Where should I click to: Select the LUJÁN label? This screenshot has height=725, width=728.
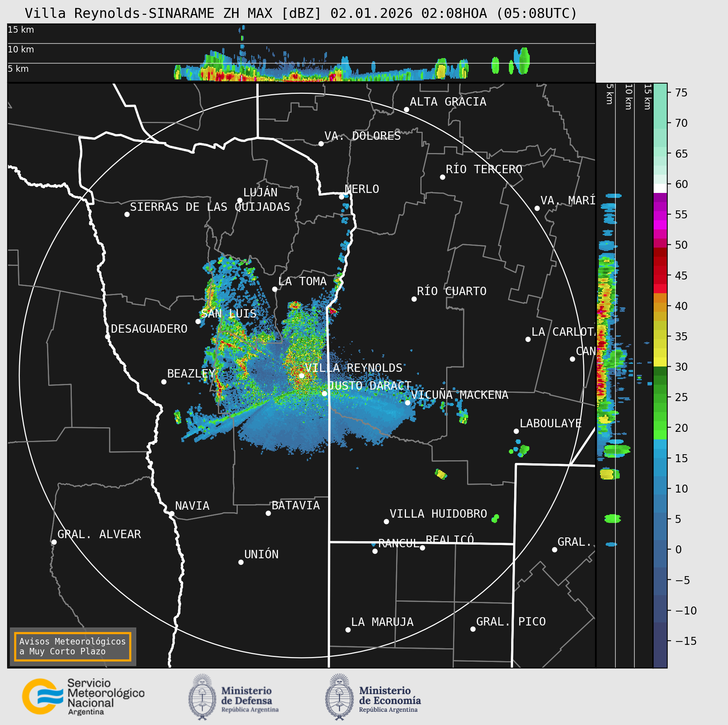click(x=260, y=193)
